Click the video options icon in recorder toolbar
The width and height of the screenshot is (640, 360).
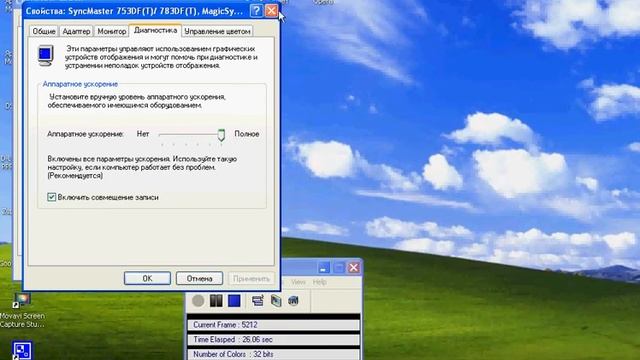276,301
